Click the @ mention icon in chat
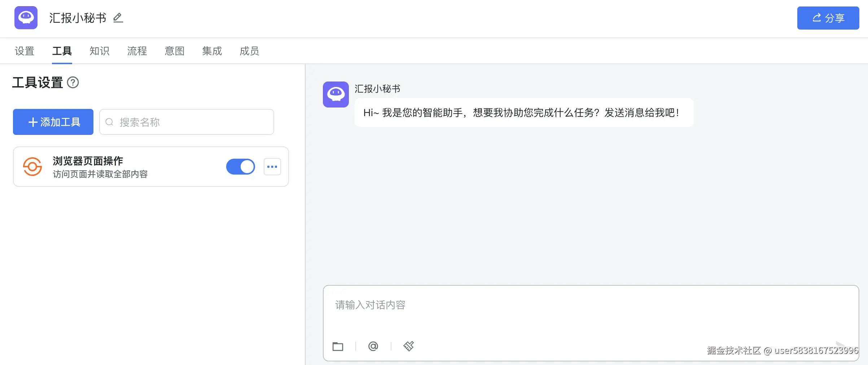Viewport: 868px width, 365px height. (373, 346)
